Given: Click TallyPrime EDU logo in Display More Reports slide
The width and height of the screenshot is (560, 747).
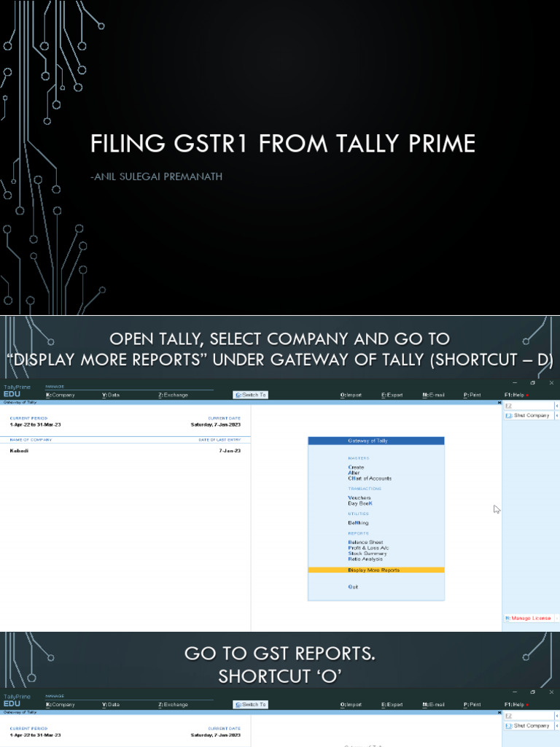Looking at the screenshot, I should point(17,391).
